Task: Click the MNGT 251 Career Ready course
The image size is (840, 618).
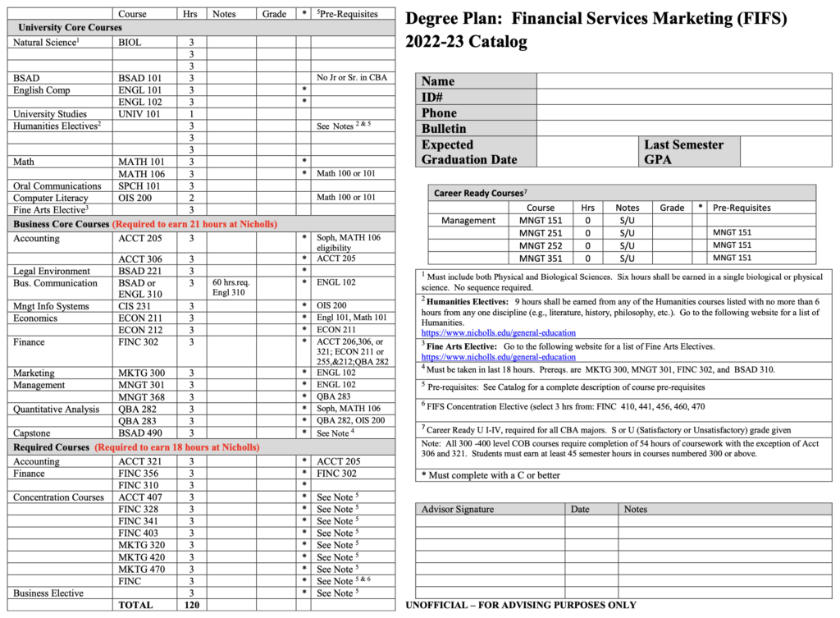Action: coord(541,233)
